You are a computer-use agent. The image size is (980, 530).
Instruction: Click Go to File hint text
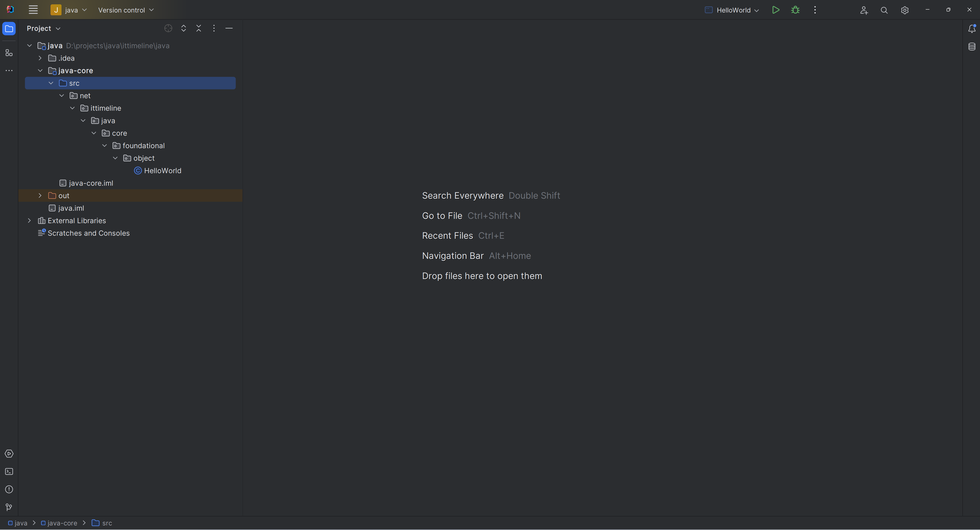[442, 216]
